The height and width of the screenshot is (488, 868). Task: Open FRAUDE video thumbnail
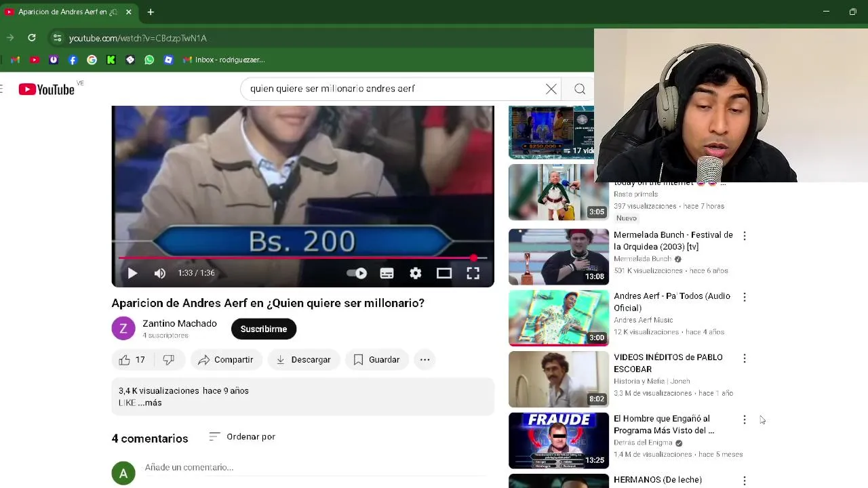click(x=559, y=441)
